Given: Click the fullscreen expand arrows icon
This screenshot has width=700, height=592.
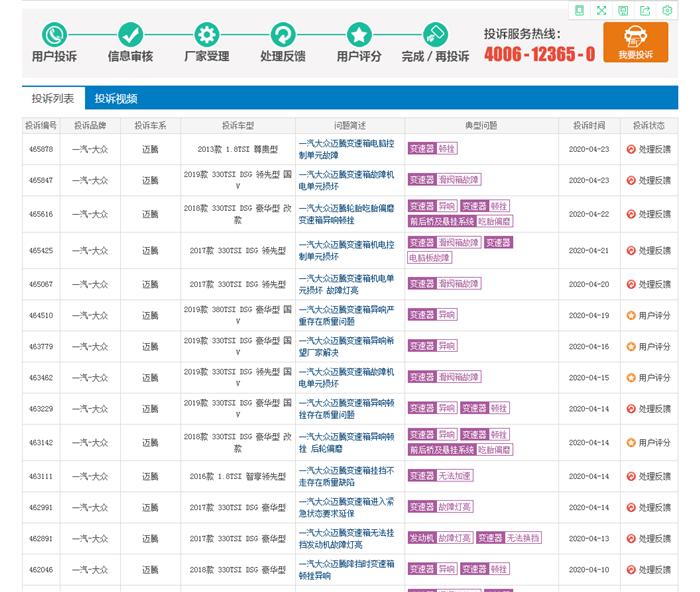Looking at the screenshot, I should tap(601, 10).
